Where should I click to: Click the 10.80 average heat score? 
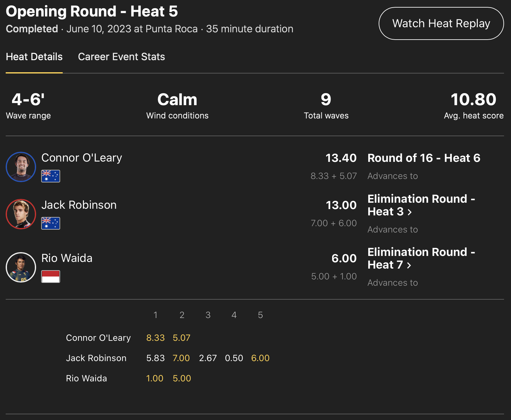(473, 99)
